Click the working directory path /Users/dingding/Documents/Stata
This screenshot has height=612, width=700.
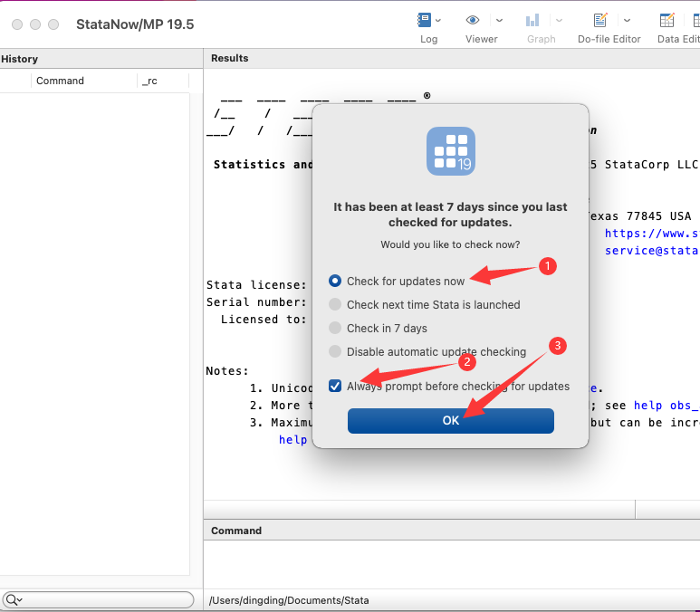289,600
